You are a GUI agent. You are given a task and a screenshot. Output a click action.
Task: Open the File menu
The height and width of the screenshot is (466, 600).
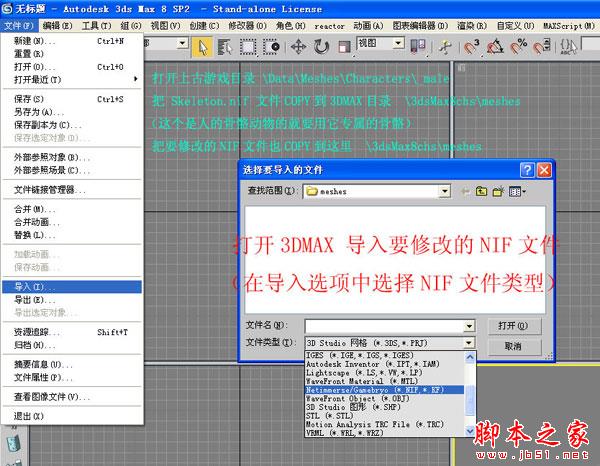coord(19,26)
